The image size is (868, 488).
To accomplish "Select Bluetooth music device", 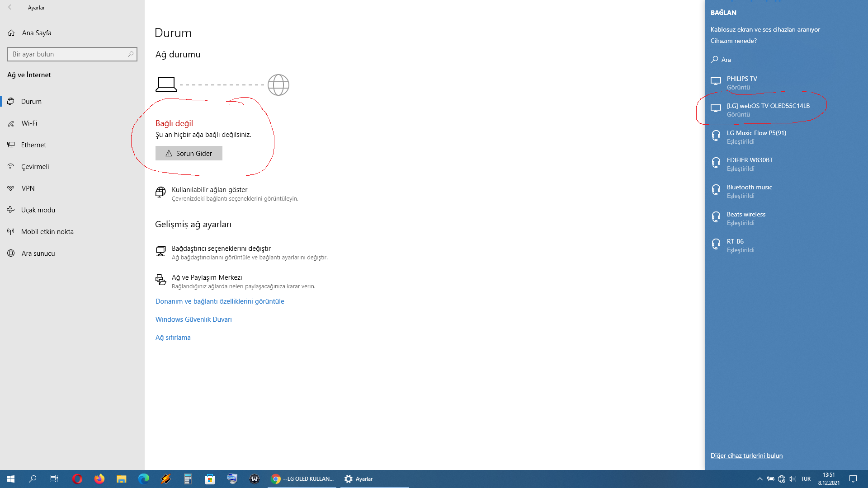I will pos(787,191).
